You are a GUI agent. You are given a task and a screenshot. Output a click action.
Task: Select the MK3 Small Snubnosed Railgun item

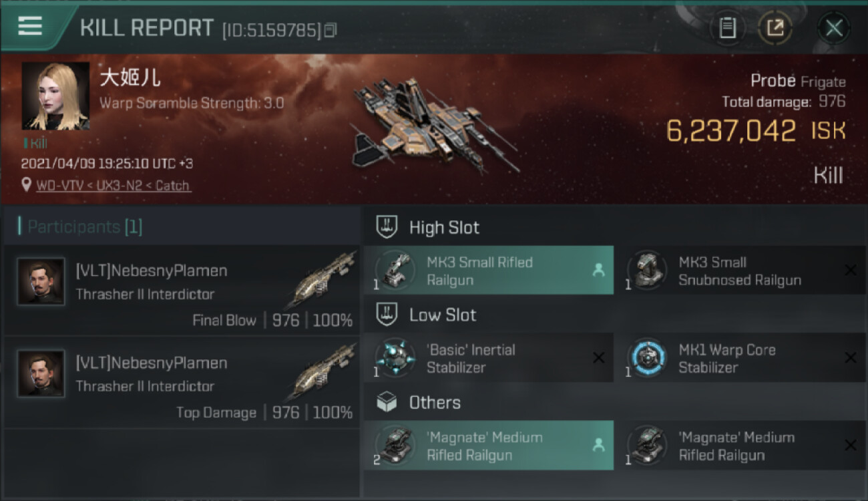740,271
